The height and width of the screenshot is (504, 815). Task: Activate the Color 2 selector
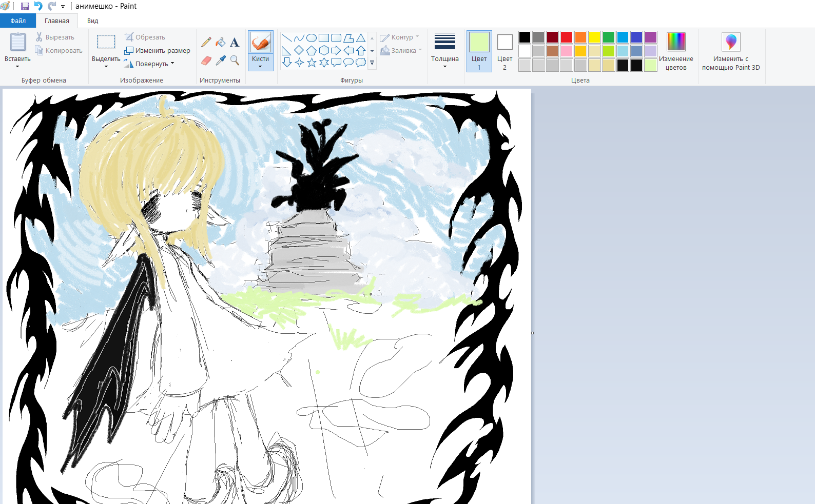504,51
